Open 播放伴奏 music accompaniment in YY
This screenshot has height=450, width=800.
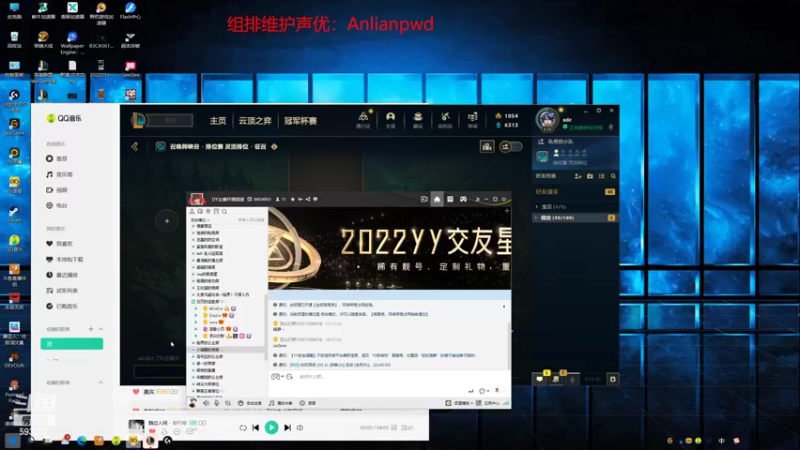click(x=280, y=403)
